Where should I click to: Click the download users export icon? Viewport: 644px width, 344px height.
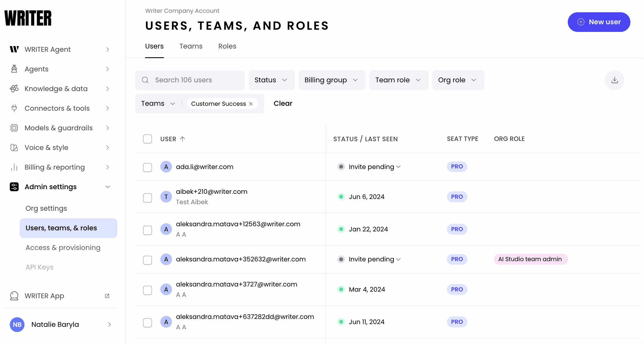(614, 80)
